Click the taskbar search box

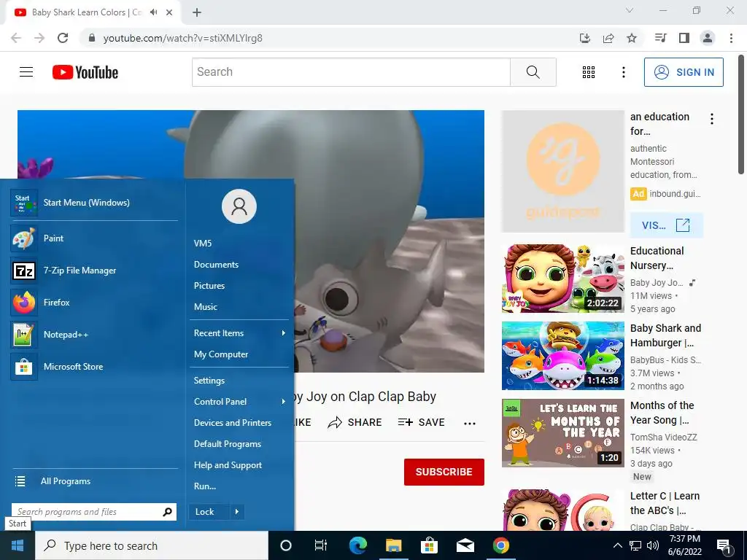[152, 545]
